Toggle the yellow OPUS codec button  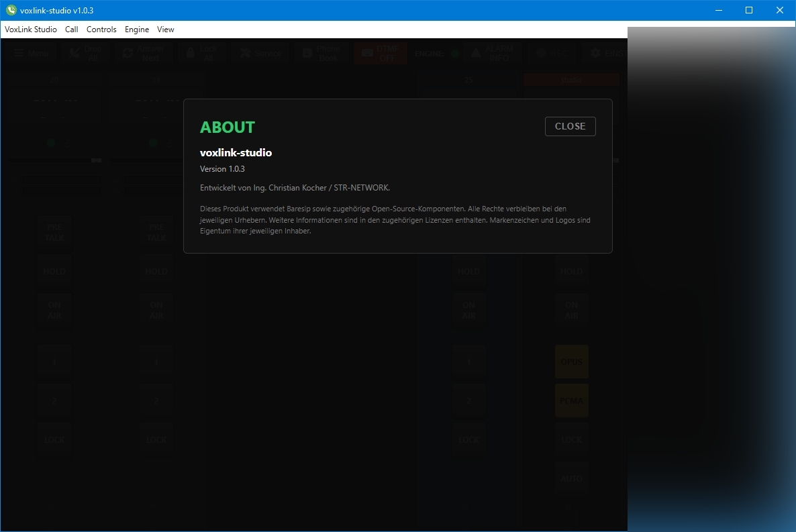(571, 362)
